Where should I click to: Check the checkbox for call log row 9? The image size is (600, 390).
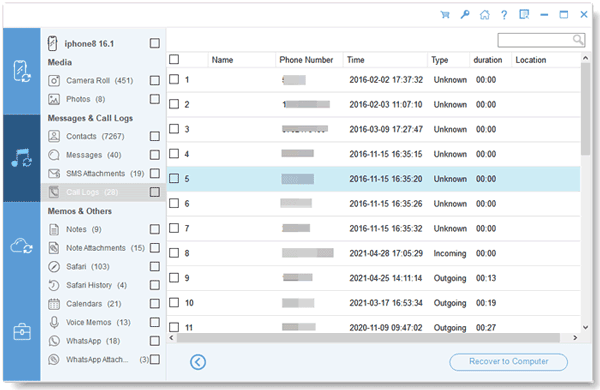[174, 277]
